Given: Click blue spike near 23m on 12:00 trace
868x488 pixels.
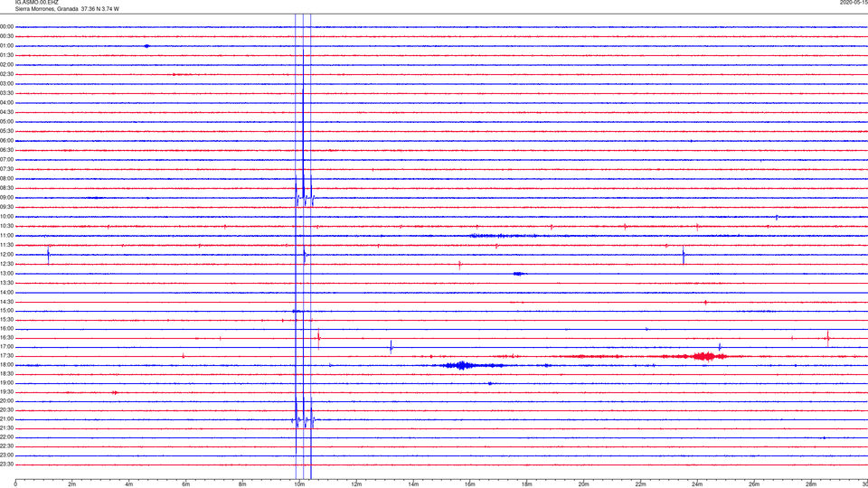Looking at the screenshot, I should point(684,255).
